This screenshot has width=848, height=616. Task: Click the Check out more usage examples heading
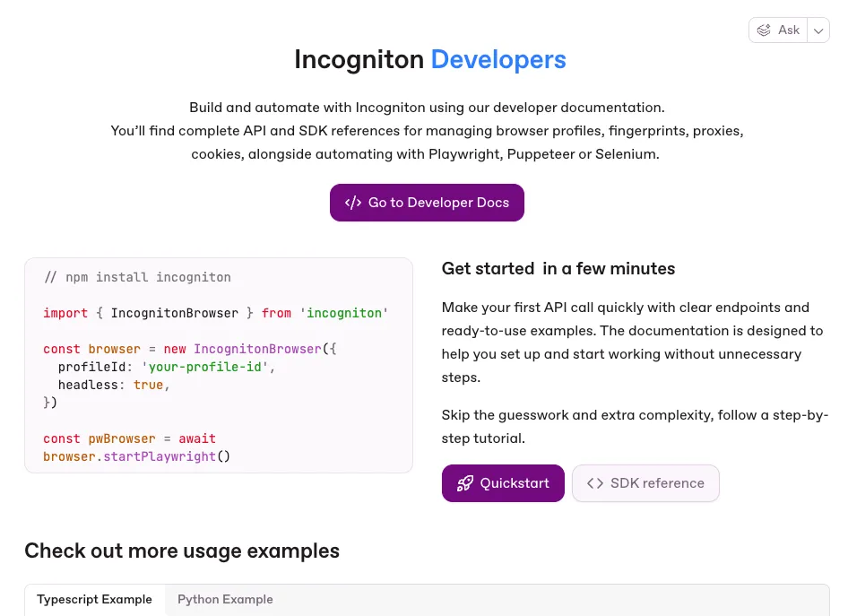tap(182, 551)
